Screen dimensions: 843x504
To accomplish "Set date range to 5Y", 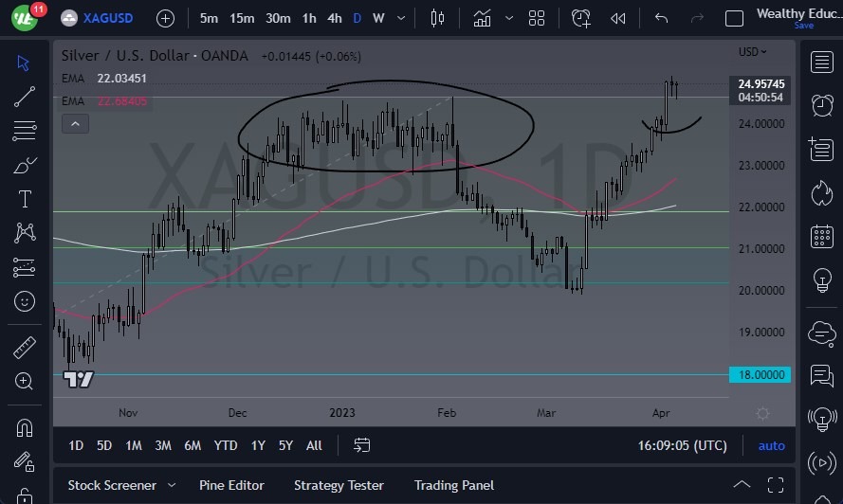I will [x=285, y=445].
